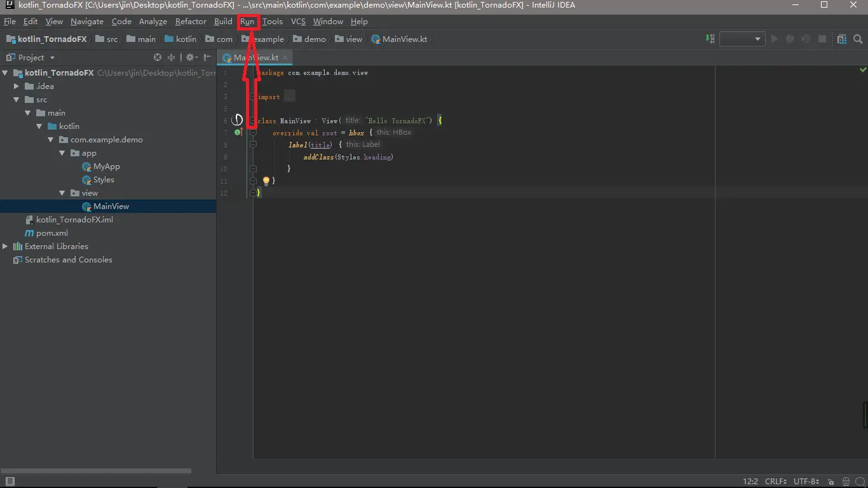
Task: Open Project Structure icon in toolbar
Action: (841, 39)
